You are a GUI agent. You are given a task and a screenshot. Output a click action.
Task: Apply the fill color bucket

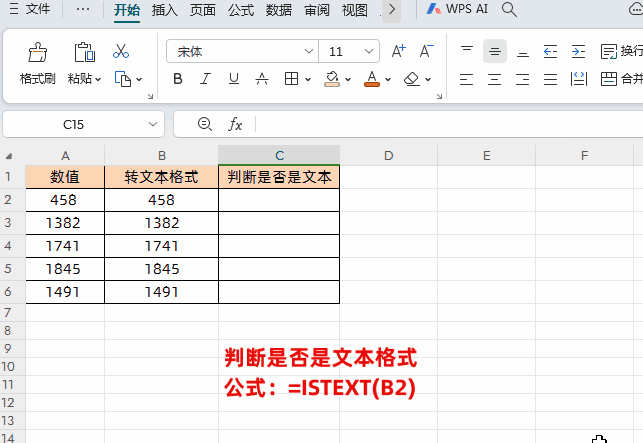click(x=332, y=79)
